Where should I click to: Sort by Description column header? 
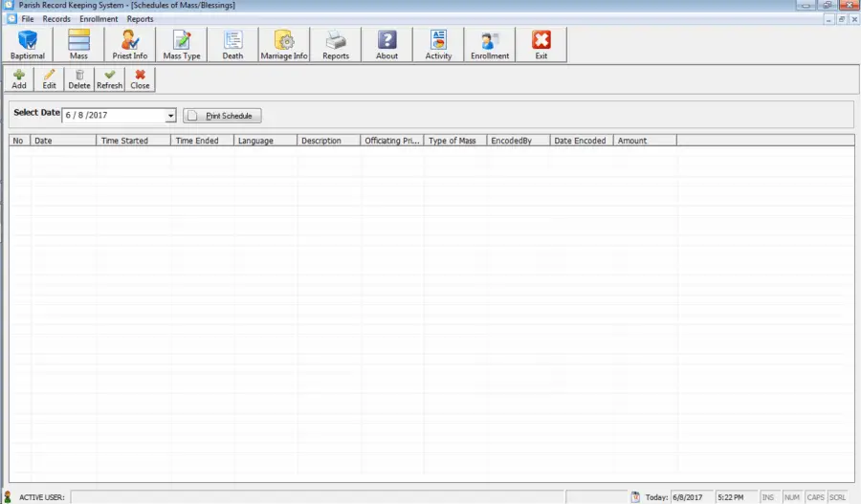click(x=328, y=141)
